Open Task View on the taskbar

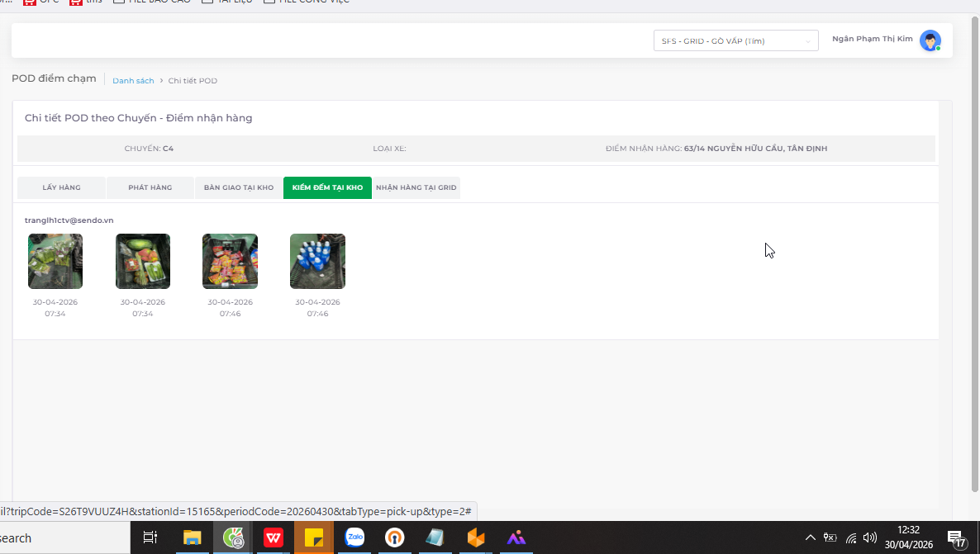click(x=150, y=537)
